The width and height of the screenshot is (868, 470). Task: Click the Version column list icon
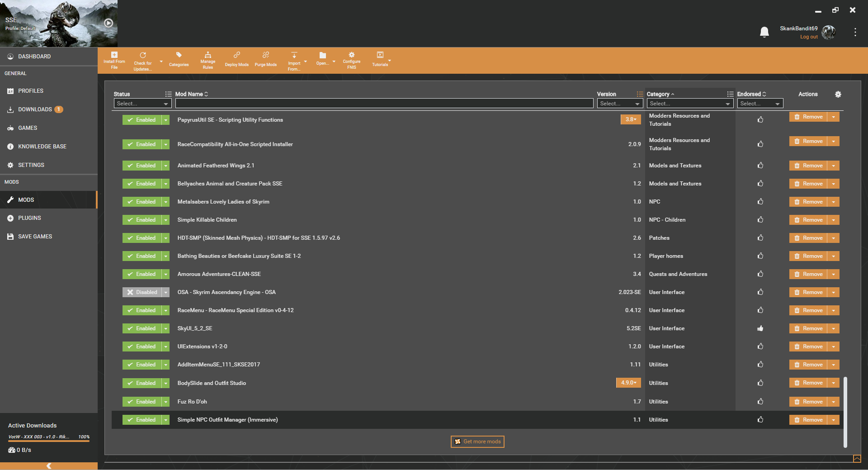tap(640, 94)
